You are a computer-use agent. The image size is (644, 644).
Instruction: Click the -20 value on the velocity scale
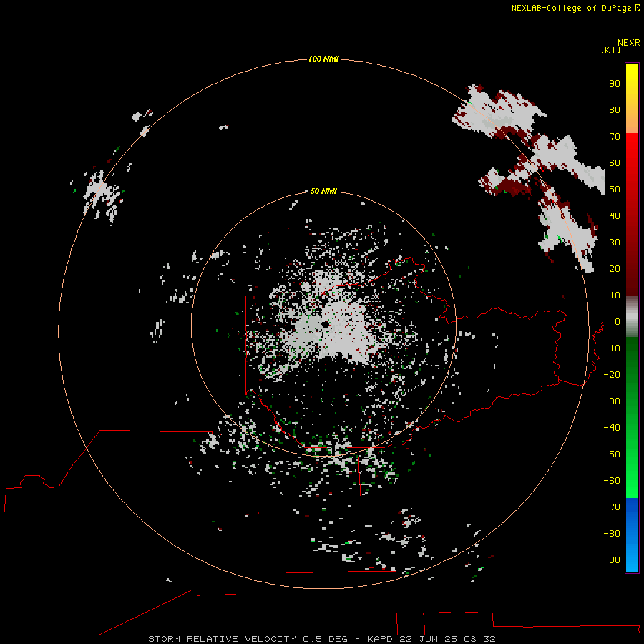pyautogui.click(x=612, y=374)
